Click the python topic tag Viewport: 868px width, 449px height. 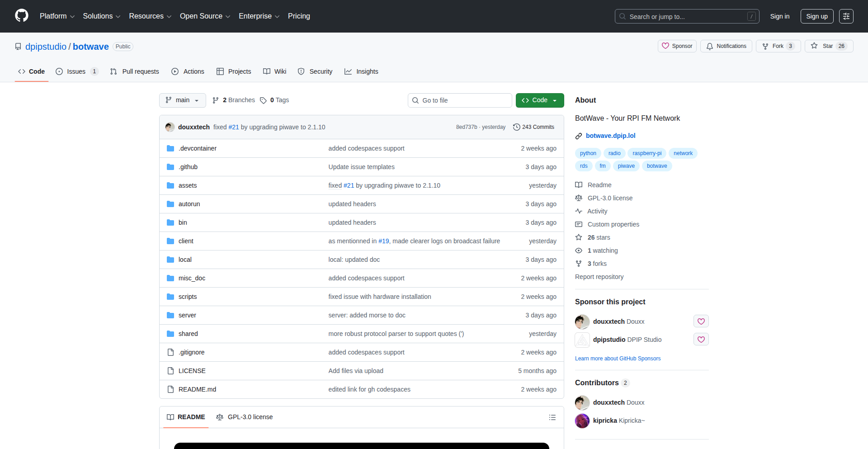pos(588,153)
